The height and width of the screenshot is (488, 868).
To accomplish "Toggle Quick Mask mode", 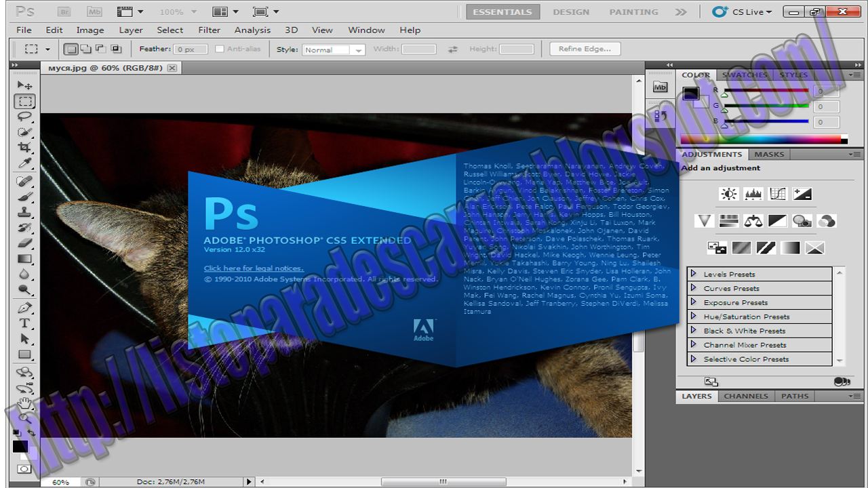I will (x=24, y=468).
